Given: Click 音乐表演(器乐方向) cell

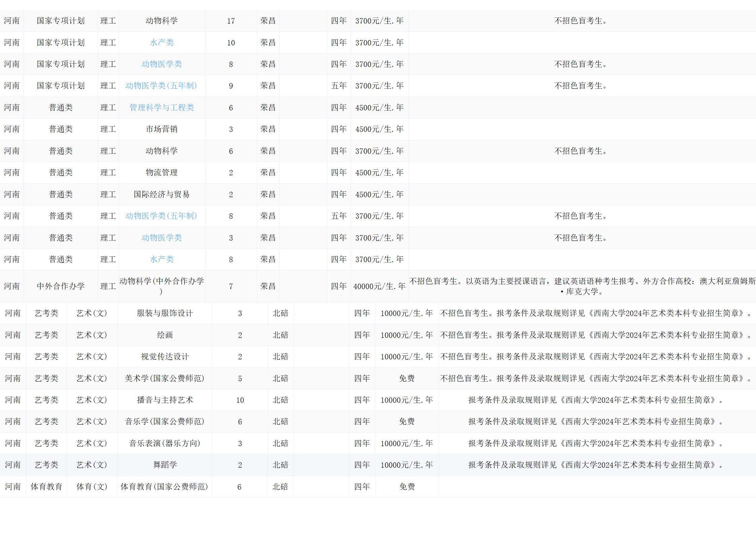Looking at the screenshot, I should point(165,443).
